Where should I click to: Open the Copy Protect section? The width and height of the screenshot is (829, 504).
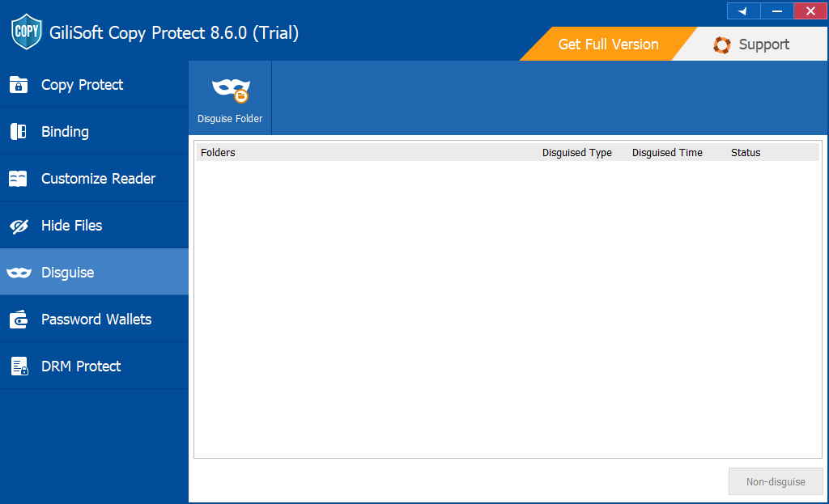94,84
